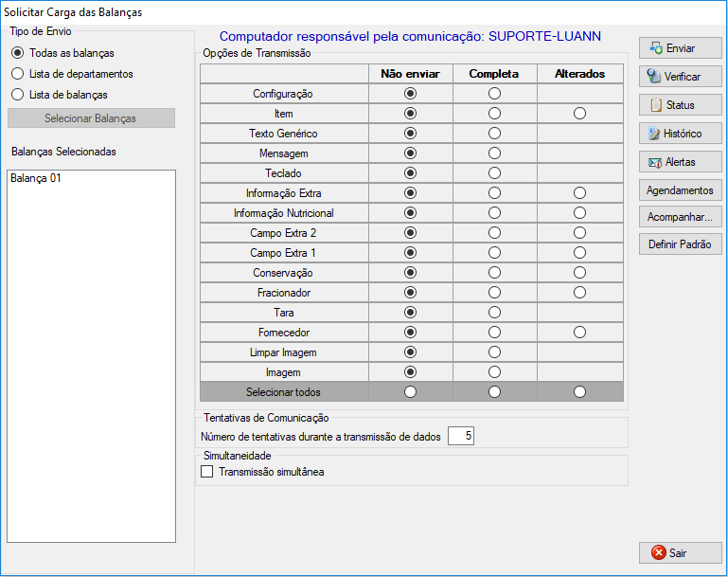Click the Limpar Imagem row label
Viewport: 728px width, 577px height.
click(283, 352)
